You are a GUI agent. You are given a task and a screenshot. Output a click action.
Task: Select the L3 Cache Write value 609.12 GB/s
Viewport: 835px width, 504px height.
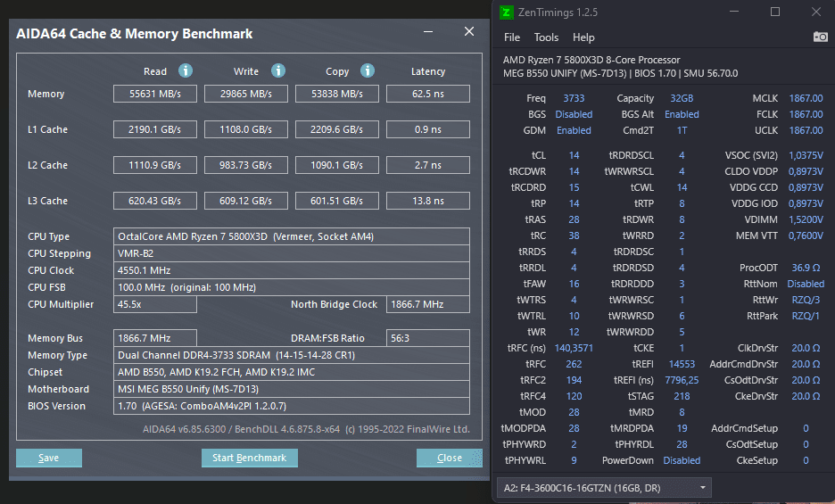click(x=246, y=201)
